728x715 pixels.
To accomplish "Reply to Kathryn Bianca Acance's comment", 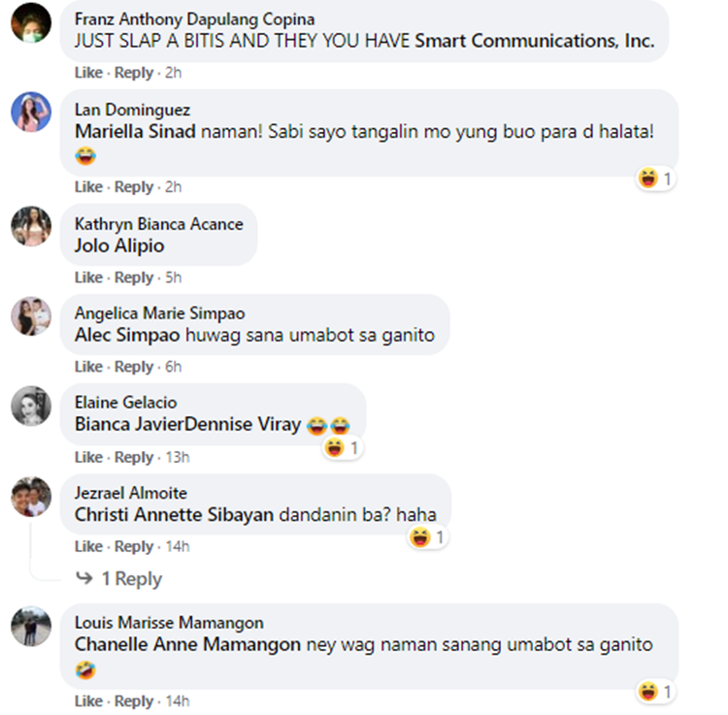I will 134,277.
